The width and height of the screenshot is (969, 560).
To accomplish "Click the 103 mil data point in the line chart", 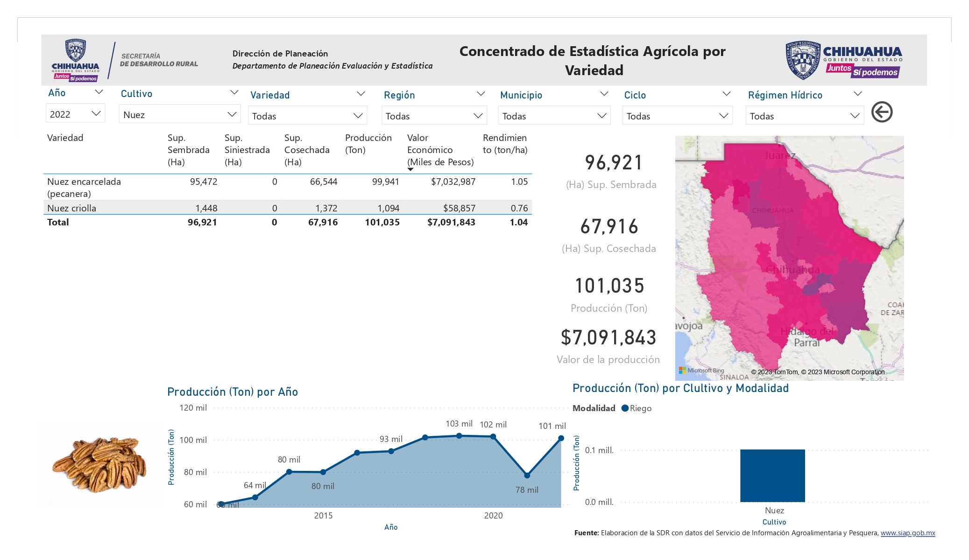I will 459,436.
